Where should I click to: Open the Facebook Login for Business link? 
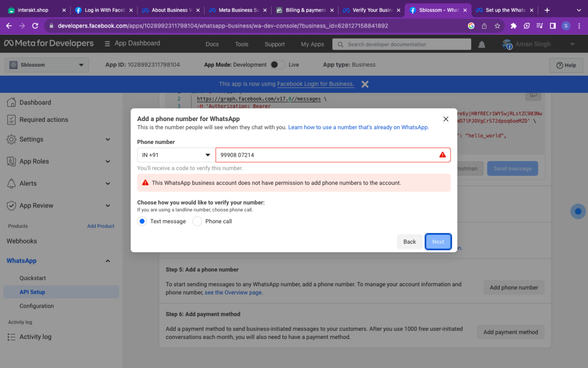click(316, 84)
